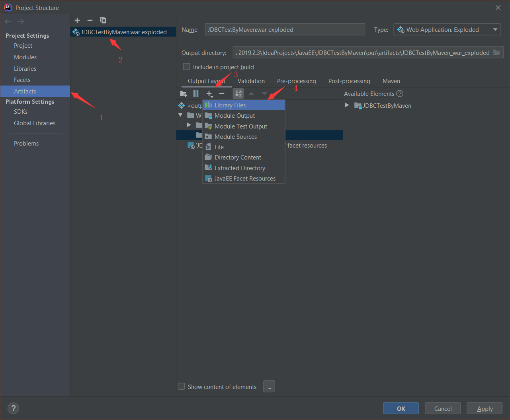Open Facets settings in sidebar
510x420 pixels.
(x=22, y=80)
